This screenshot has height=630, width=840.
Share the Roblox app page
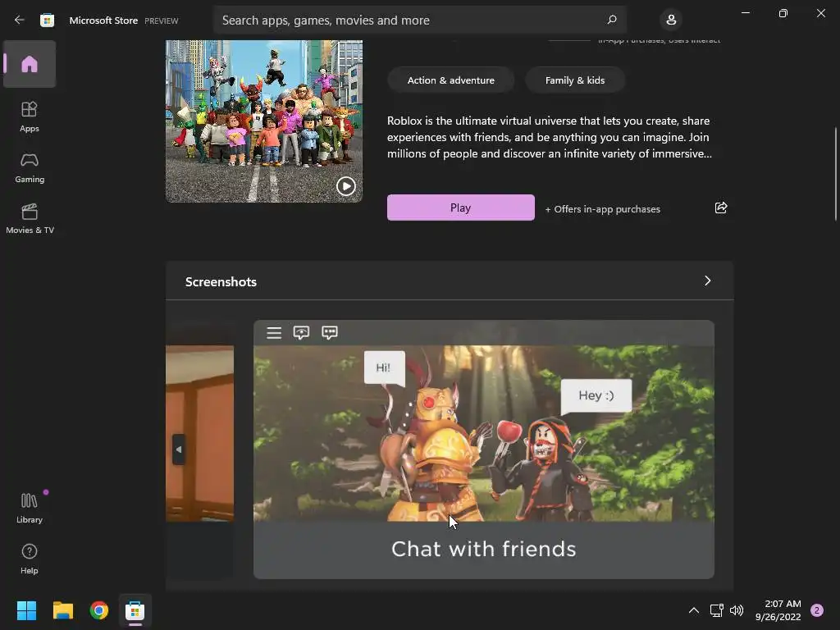[x=721, y=208]
